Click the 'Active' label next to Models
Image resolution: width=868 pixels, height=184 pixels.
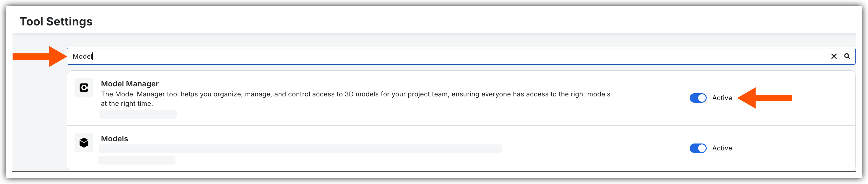coord(722,148)
